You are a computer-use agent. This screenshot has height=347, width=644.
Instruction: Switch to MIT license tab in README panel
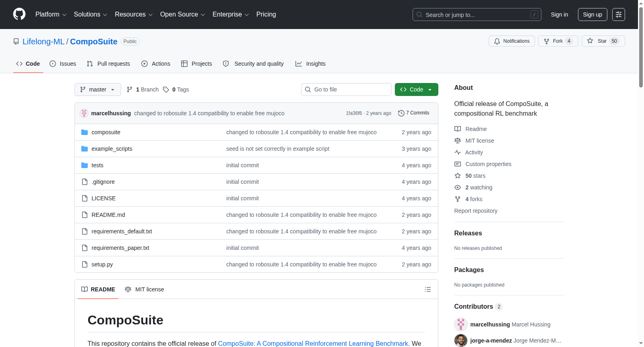coord(144,289)
